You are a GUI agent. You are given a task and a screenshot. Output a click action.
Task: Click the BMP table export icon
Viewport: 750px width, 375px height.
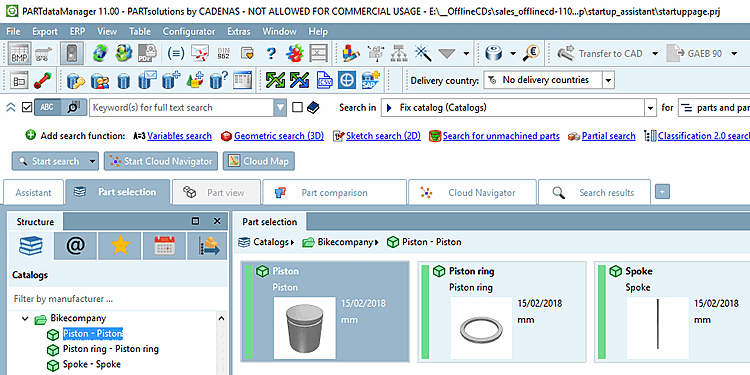click(20, 53)
